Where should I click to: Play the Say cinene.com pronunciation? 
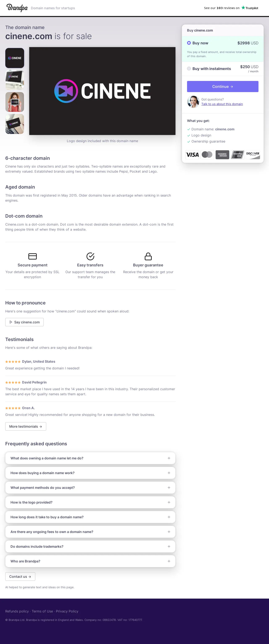[x=25, y=322]
